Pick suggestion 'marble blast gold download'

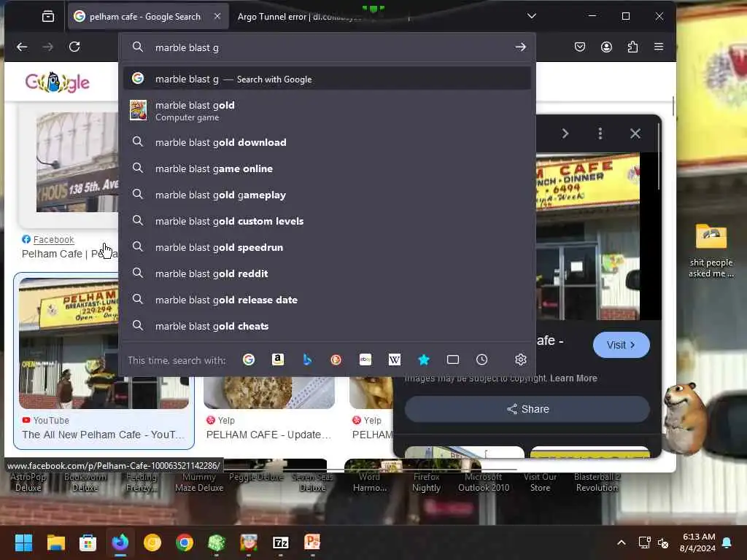point(327,142)
